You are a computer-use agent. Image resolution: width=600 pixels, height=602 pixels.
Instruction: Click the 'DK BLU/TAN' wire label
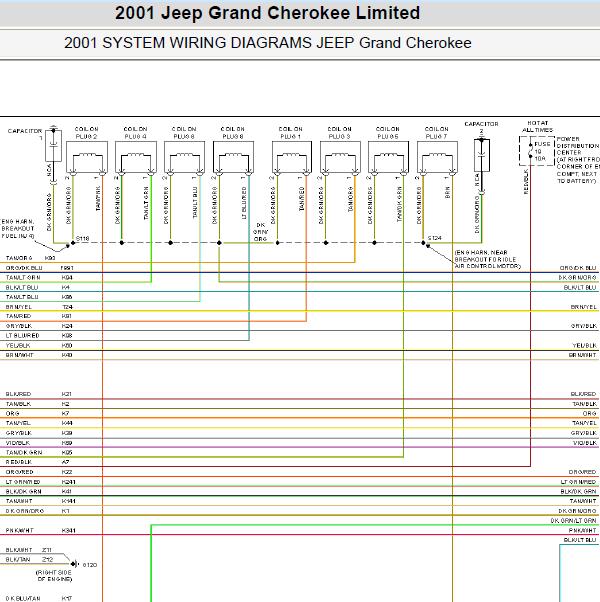pos(23,598)
